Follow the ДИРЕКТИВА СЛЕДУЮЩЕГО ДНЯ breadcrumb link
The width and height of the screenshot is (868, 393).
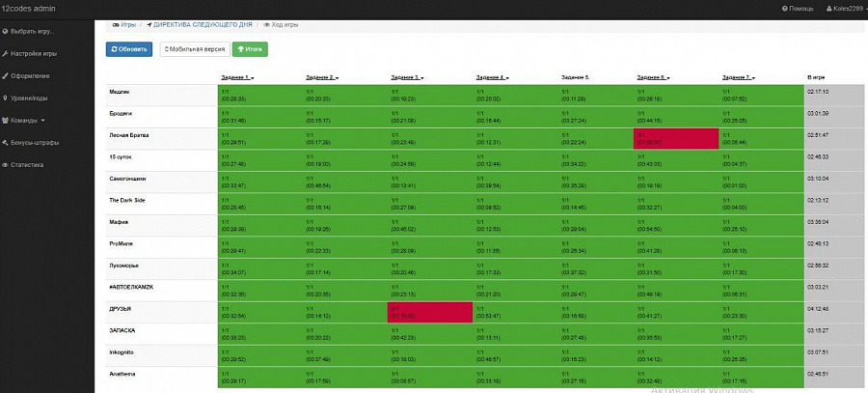click(203, 25)
